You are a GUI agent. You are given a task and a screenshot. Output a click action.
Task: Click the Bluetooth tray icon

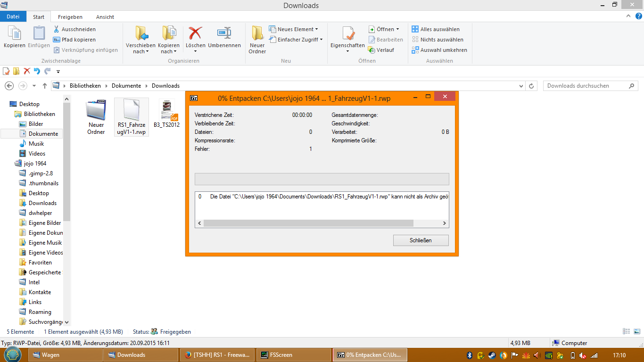[470, 355]
